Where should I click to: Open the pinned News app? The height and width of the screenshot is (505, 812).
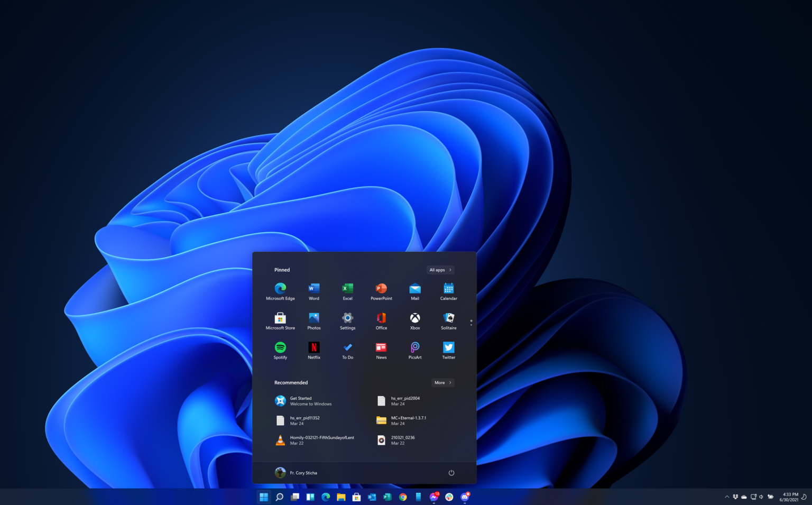click(381, 351)
